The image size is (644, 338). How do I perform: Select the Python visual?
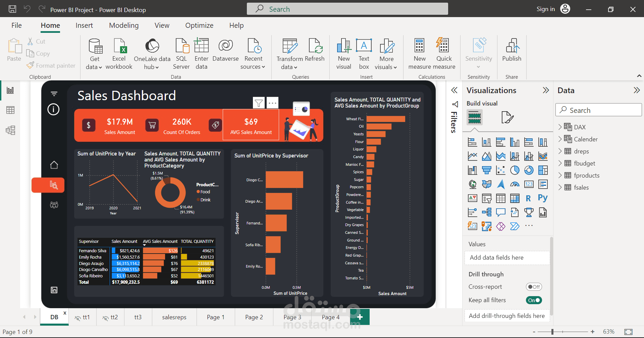coord(543,198)
